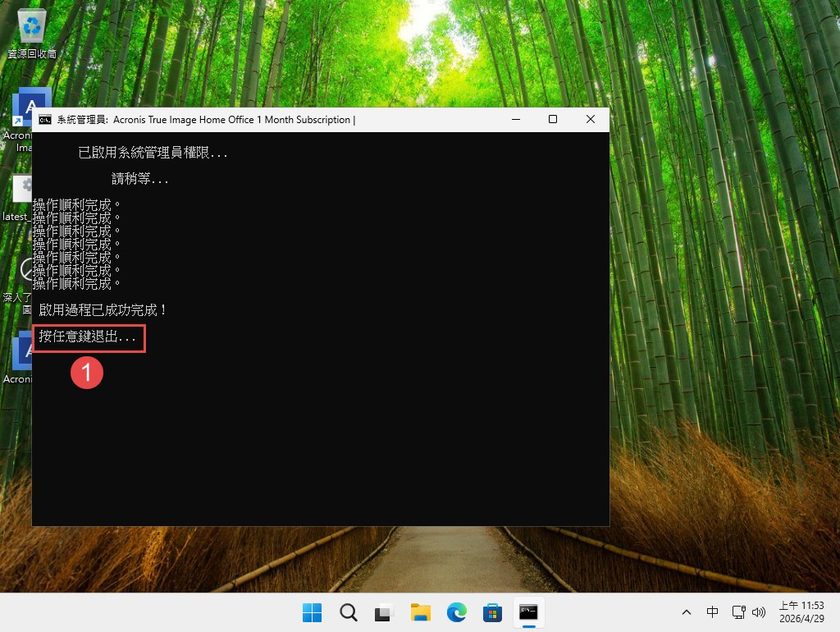Click the speaker volume tray icon
This screenshot has width=840, height=632.
(x=758, y=612)
